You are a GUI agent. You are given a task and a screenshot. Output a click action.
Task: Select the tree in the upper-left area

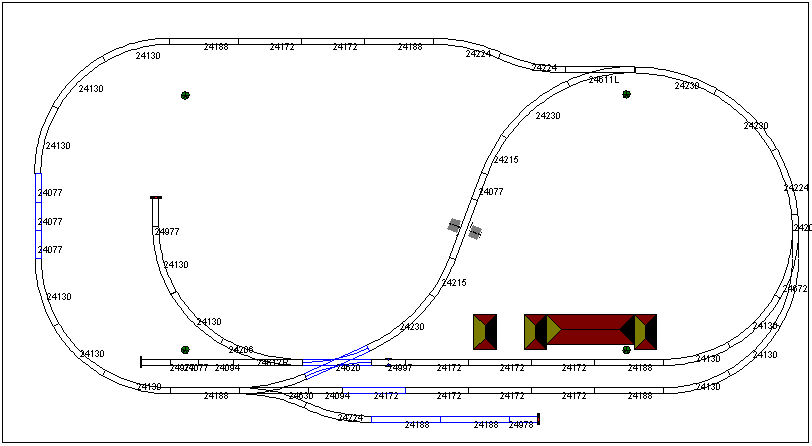(185, 95)
